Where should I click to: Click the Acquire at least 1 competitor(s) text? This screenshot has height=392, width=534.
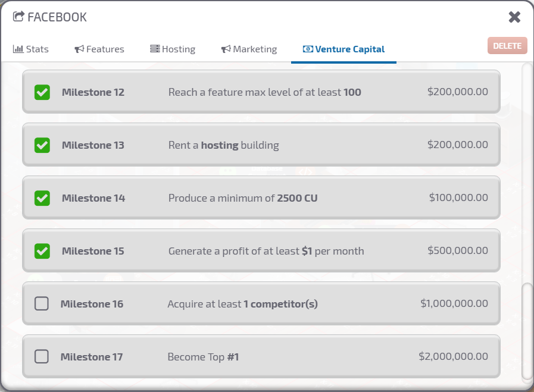[242, 304]
